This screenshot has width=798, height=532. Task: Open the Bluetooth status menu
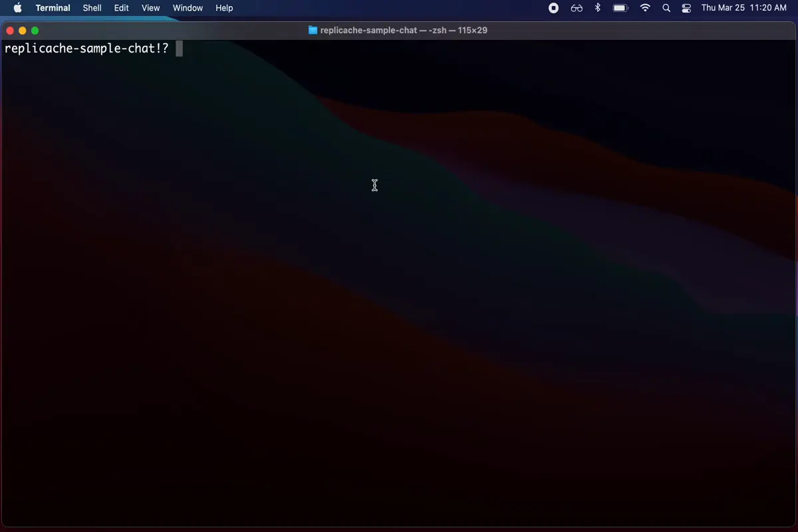pos(598,8)
